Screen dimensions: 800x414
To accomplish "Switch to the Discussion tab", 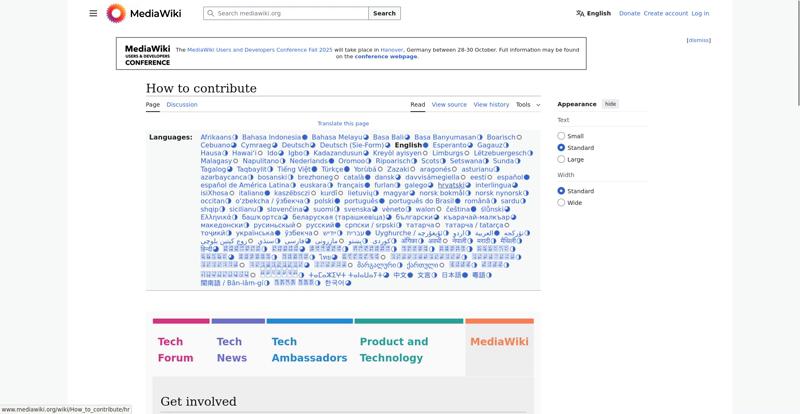I will (x=182, y=105).
